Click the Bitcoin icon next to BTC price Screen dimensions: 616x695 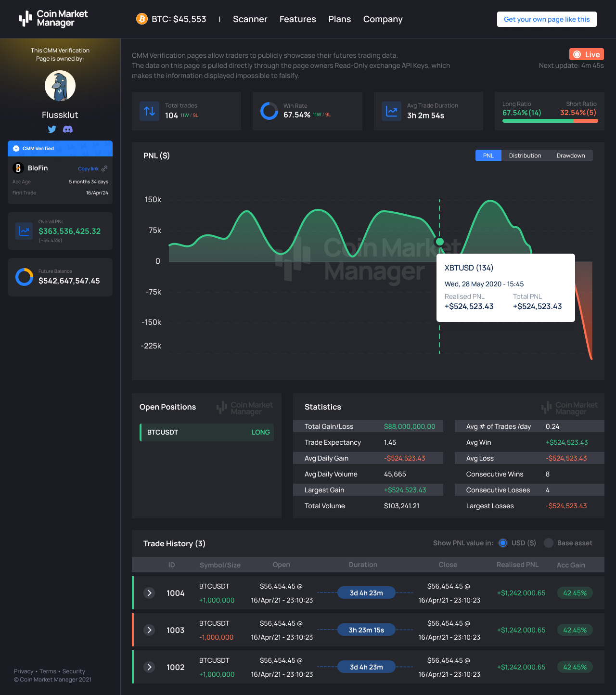coord(141,19)
